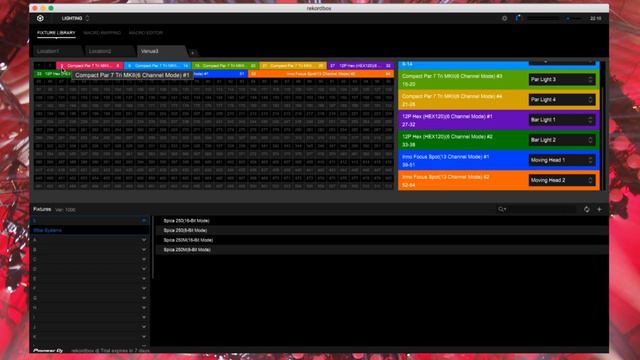Add a new venue tab with plus button
This screenshot has height=360, width=640.
coord(193,53)
